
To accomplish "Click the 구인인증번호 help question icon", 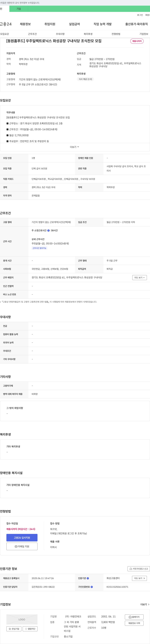I will coord(92,587).
